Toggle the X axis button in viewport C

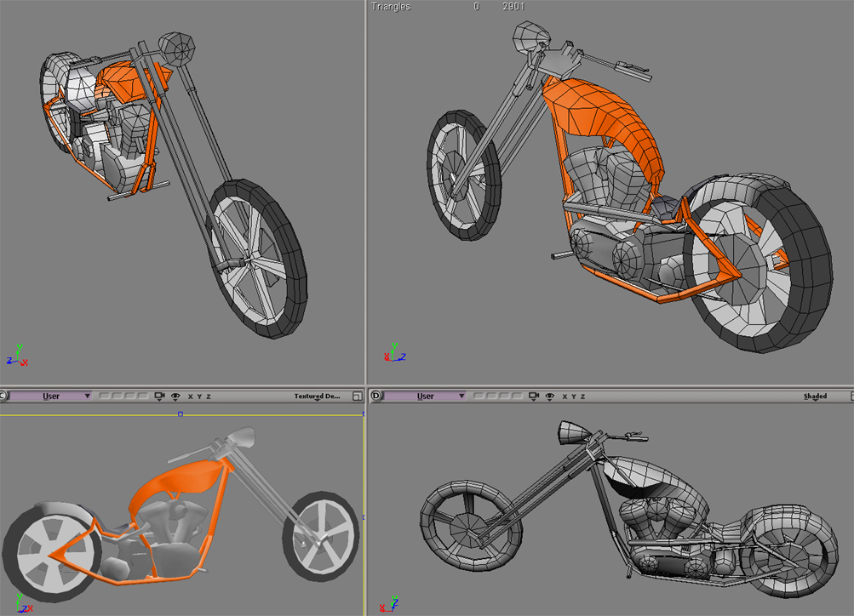(x=190, y=396)
